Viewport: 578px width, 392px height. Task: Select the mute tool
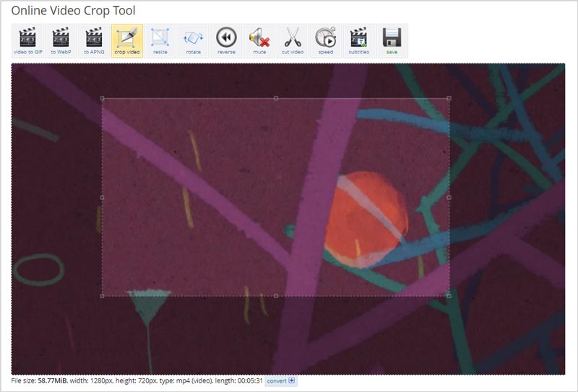point(259,40)
